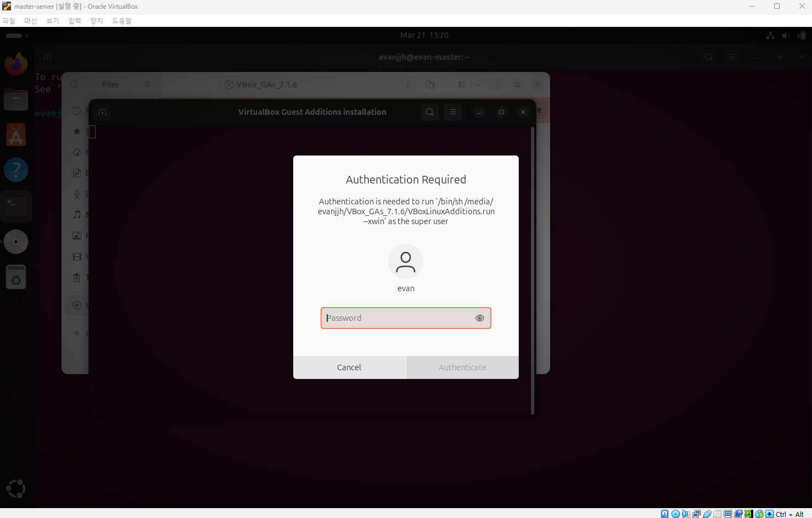812x518 pixels.
Task: Open Help from the Ubuntu dock
Action: click(16, 170)
